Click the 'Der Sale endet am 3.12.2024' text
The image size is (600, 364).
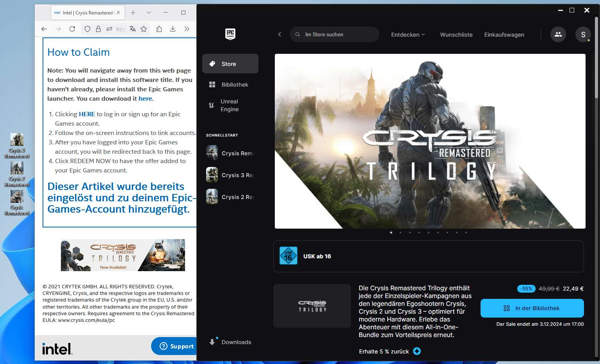(x=540, y=324)
